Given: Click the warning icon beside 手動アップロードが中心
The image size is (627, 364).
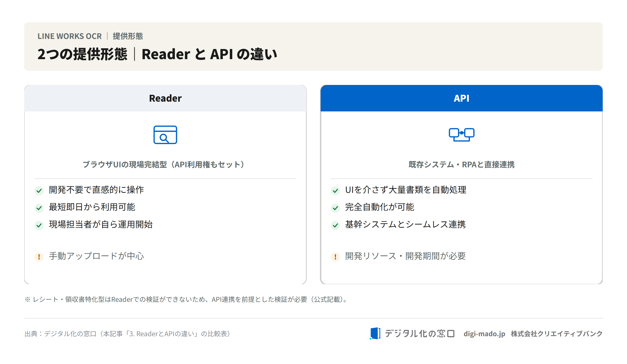Looking at the screenshot, I should pos(39,257).
